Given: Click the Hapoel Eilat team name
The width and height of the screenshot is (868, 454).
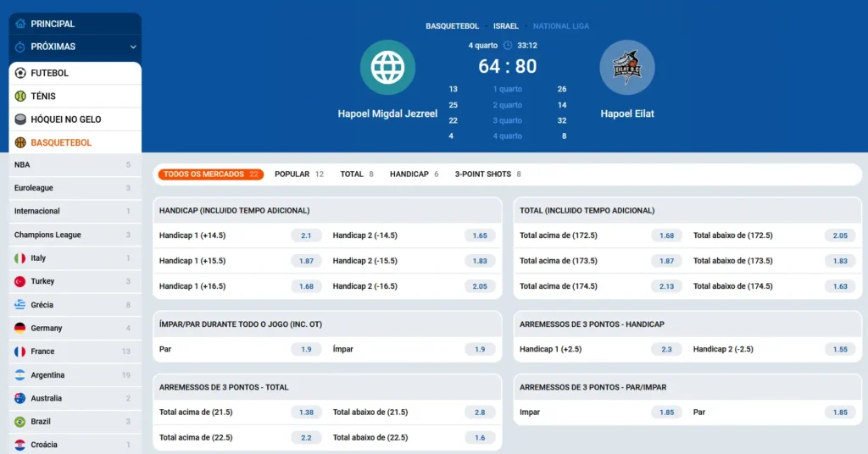Looking at the screenshot, I should (x=627, y=113).
